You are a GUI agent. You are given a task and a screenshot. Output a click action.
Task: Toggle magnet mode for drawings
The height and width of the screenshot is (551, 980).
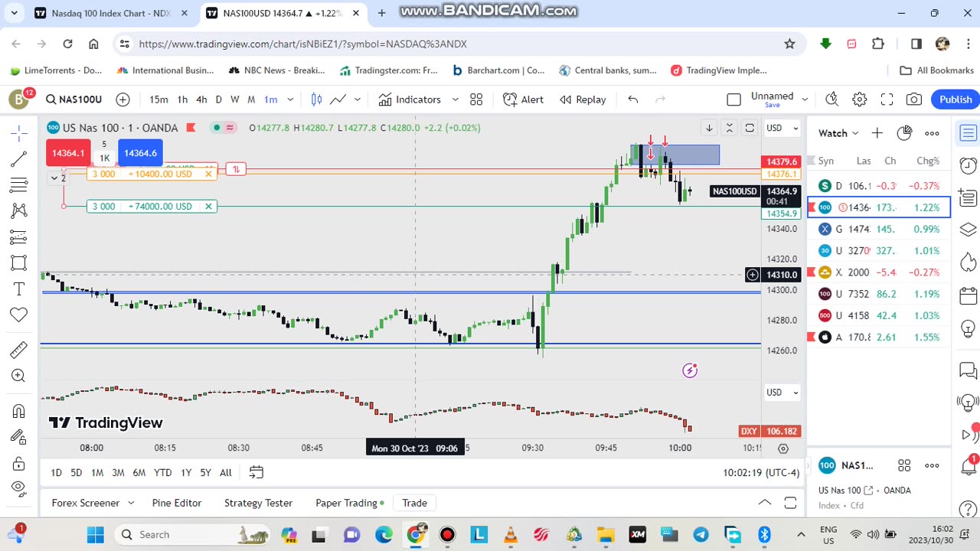[19, 411]
